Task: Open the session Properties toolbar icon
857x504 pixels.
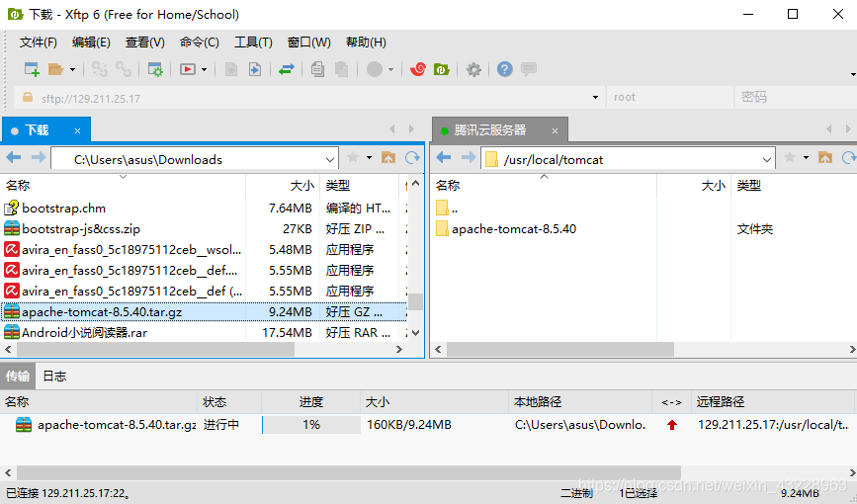Action: pyautogui.click(x=155, y=69)
